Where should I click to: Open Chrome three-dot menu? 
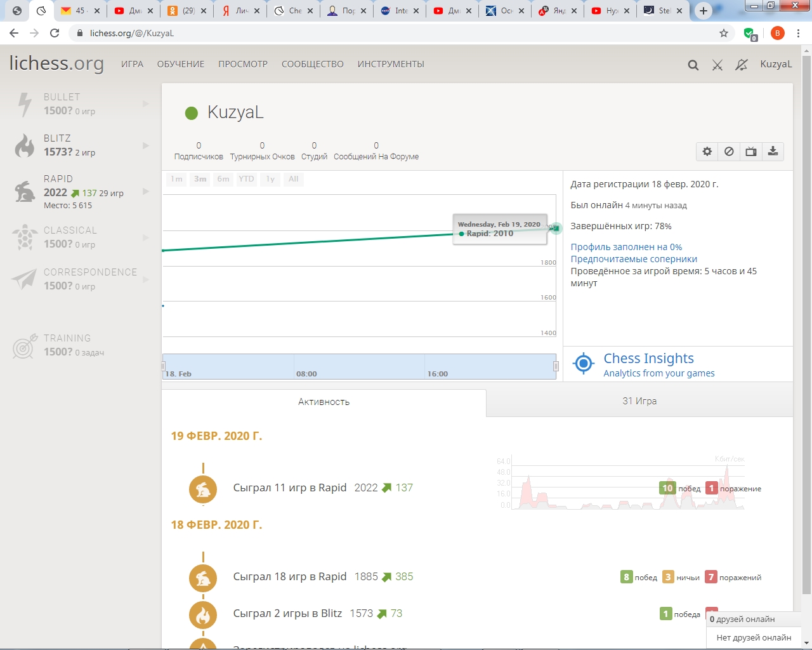(x=798, y=33)
